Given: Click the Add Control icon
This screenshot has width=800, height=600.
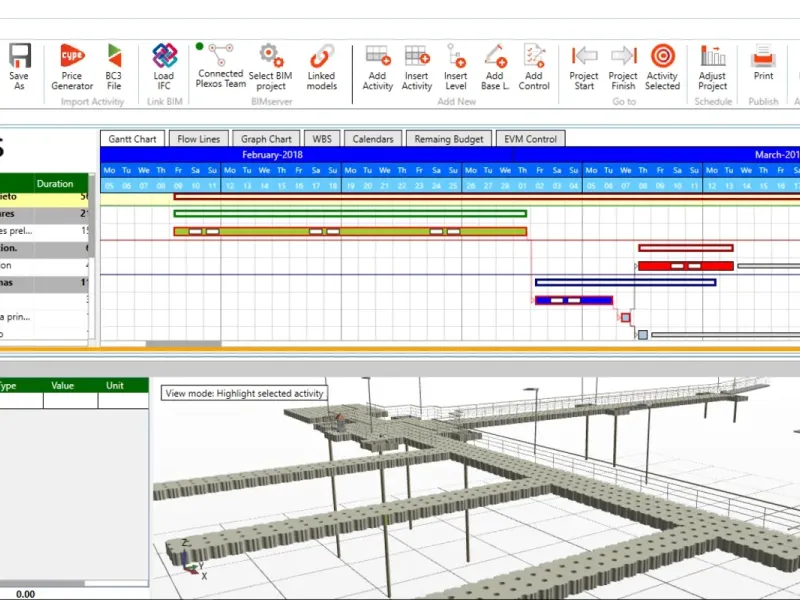Looking at the screenshot, I should coord(534,66).
